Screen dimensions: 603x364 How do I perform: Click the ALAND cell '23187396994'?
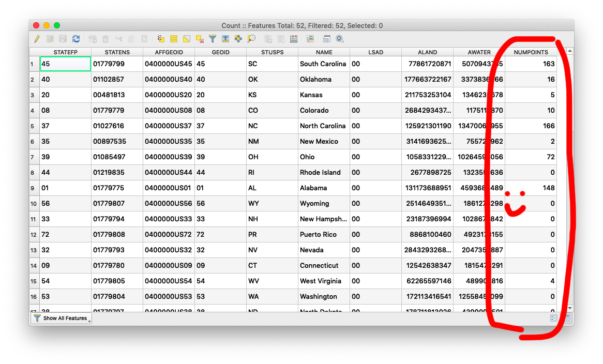pyautogui.click(x=428, y=219)
